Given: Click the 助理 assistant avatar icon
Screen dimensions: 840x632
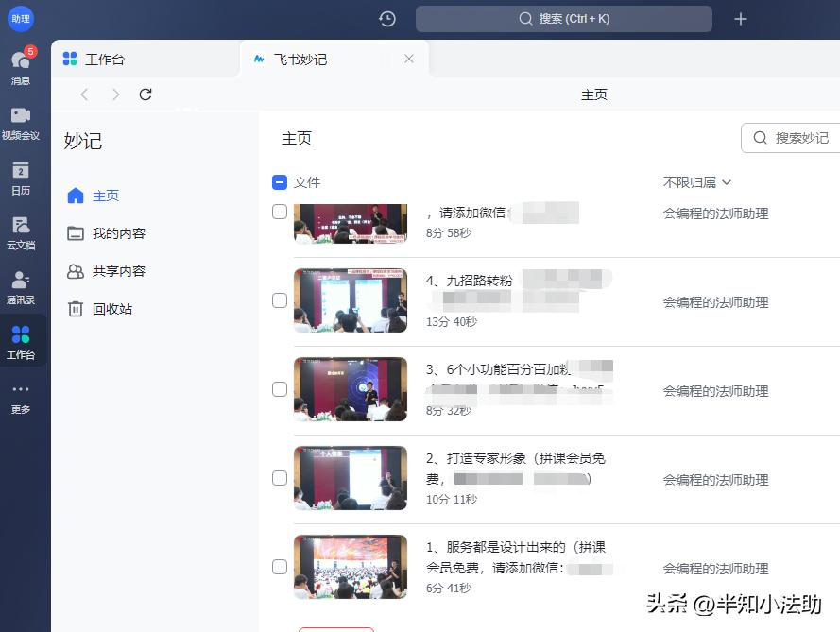Looking at the screenshot, I should click(21, 19).
